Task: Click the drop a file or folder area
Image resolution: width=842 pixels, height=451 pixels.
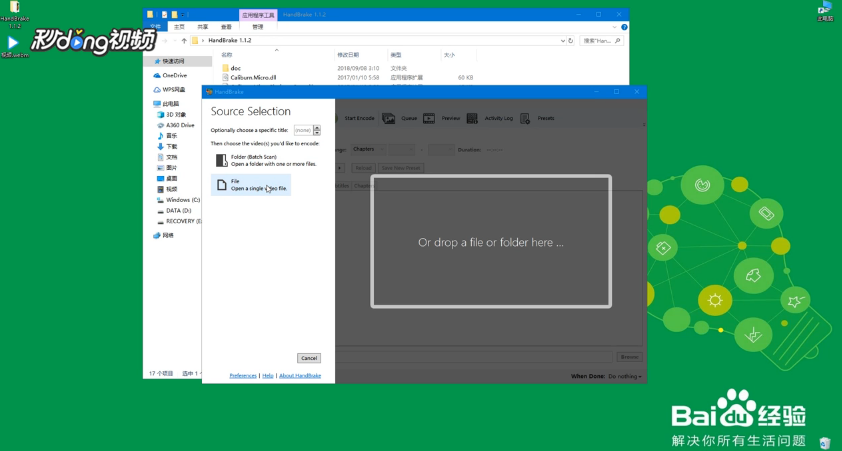Action: coord(491,242)
